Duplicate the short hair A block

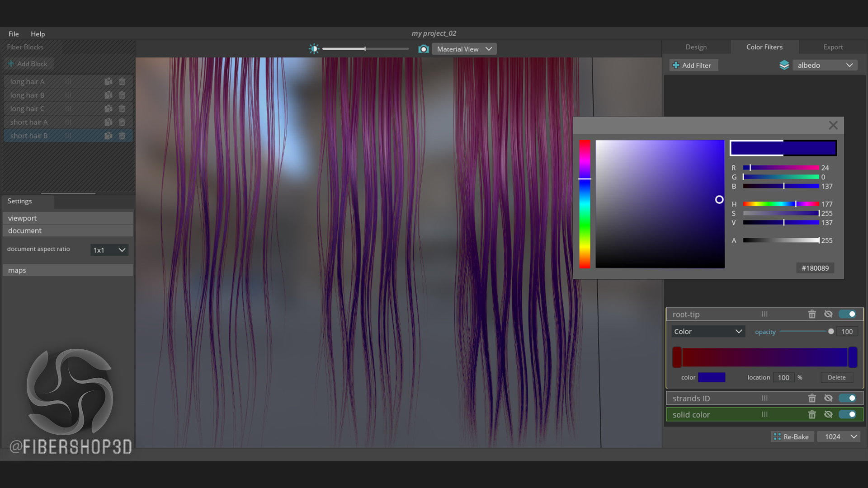click(108, 122)
